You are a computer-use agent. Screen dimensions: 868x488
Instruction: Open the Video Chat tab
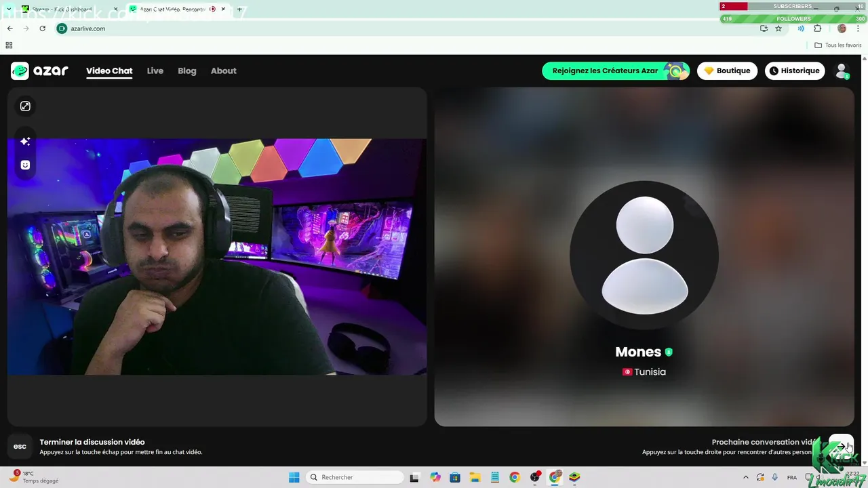(x=109, y=70)
